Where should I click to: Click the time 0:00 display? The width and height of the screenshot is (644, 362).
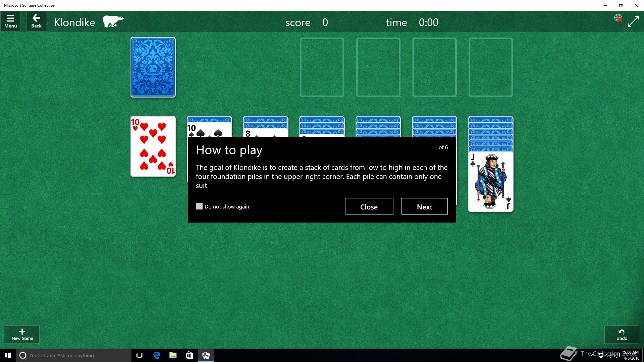click(x=429, y=22)
